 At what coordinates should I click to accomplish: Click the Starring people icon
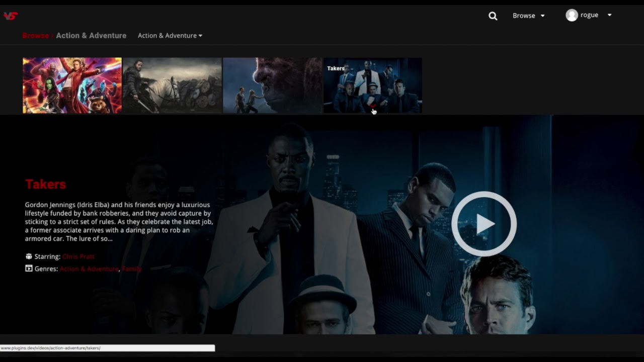tap(29, 256)
